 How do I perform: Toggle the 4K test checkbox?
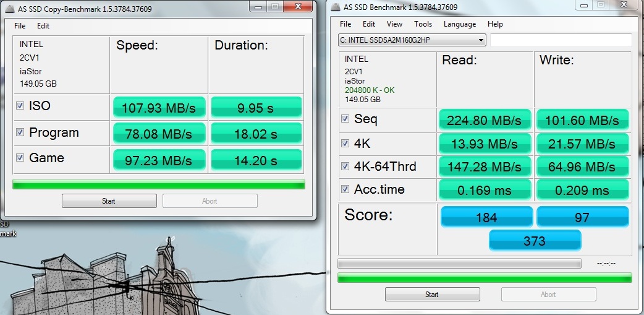point(345,143)
